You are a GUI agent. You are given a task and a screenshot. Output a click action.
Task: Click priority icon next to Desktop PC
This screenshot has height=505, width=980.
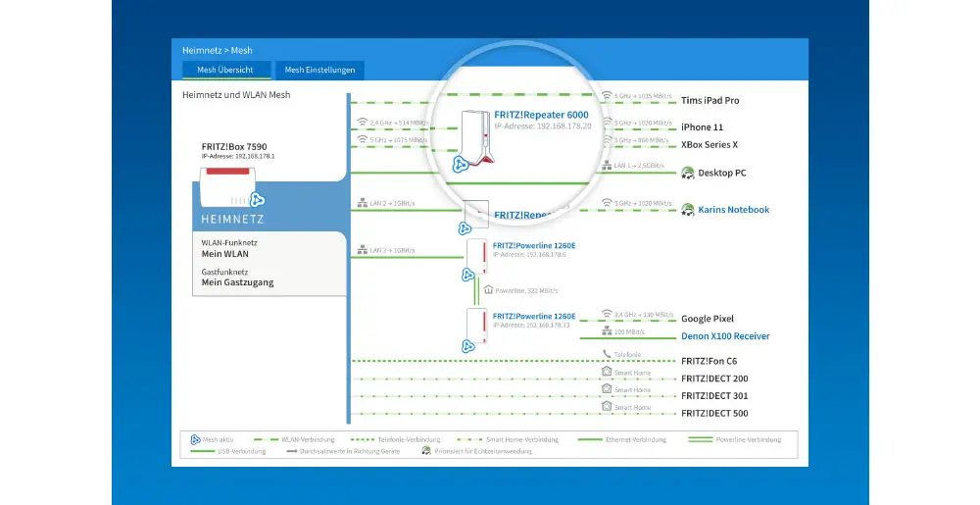[688, 174]
